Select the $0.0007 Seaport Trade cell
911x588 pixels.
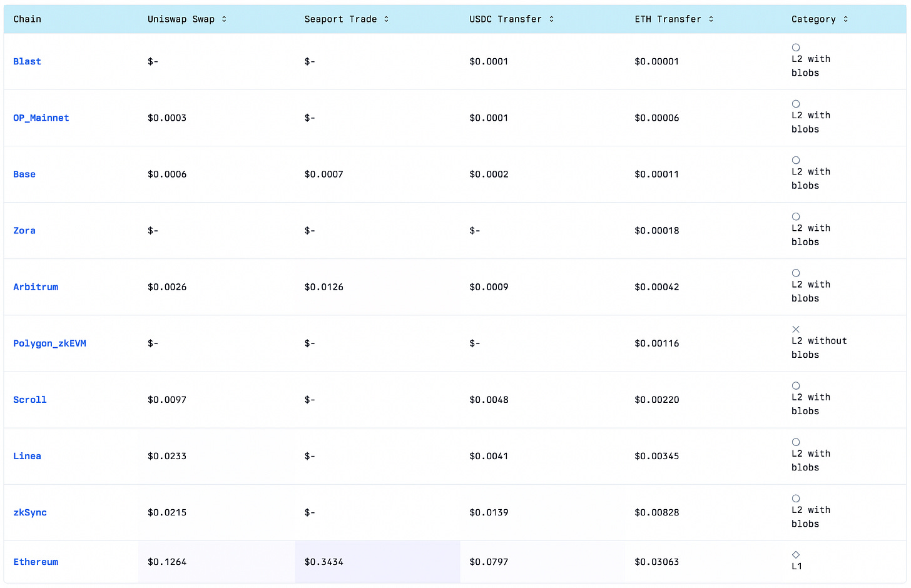click(378, 174)
